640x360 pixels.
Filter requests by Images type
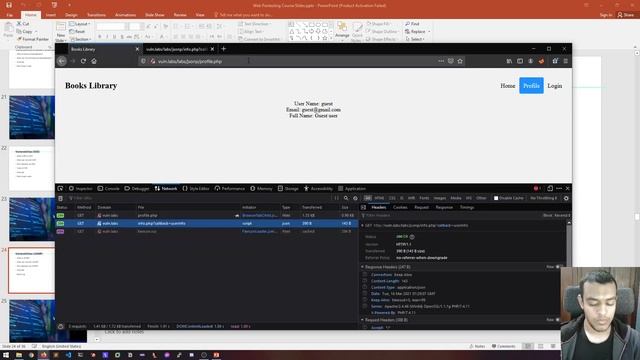pos(440,198)
